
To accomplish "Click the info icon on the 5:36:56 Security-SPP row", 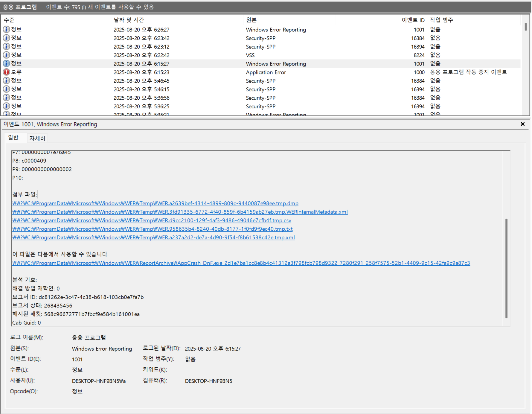I will 6,98.
